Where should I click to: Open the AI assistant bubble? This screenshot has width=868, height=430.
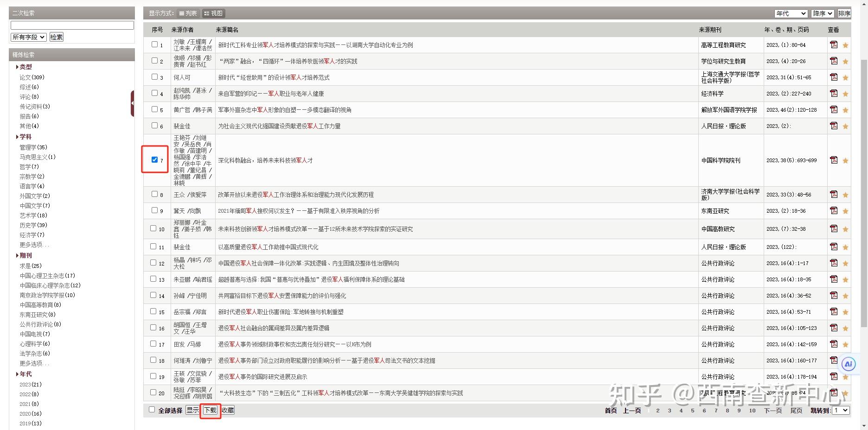[x=849, y=364]
